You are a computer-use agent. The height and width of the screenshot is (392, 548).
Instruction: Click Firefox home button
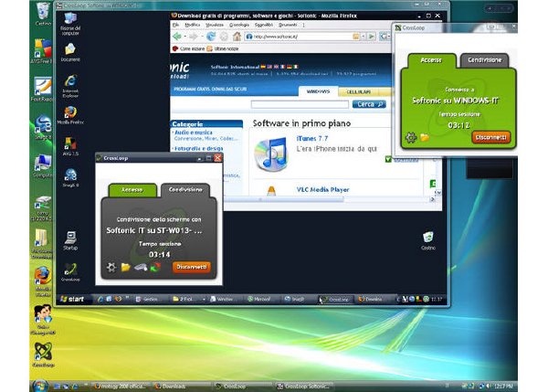click(237, 37)
